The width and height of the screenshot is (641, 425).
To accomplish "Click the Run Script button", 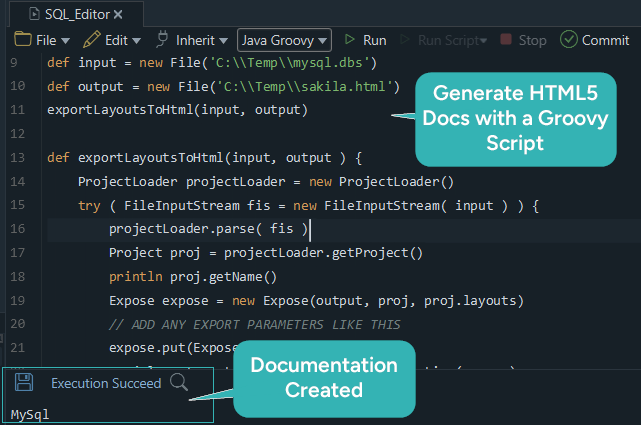I will (x=443, y=40).
